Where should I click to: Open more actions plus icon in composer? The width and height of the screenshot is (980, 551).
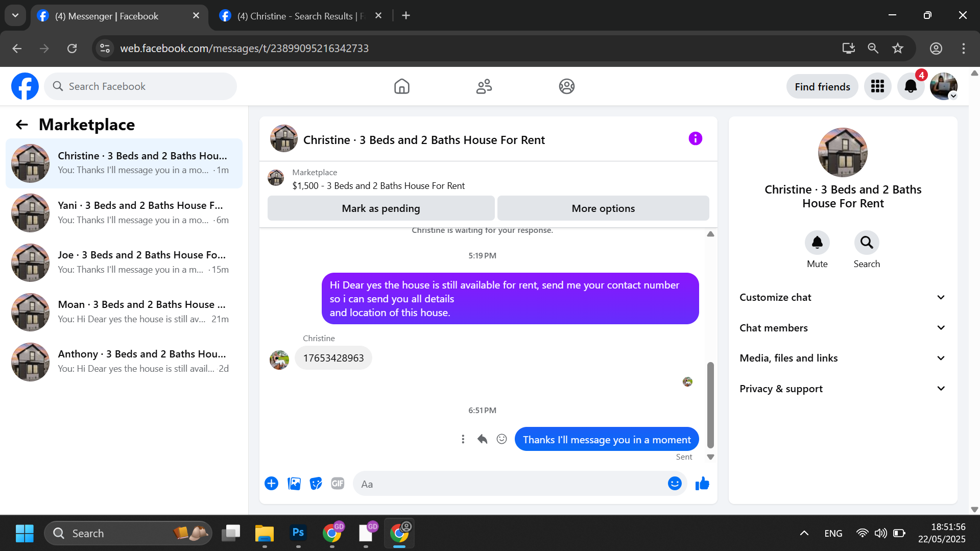tap(271, 483)
